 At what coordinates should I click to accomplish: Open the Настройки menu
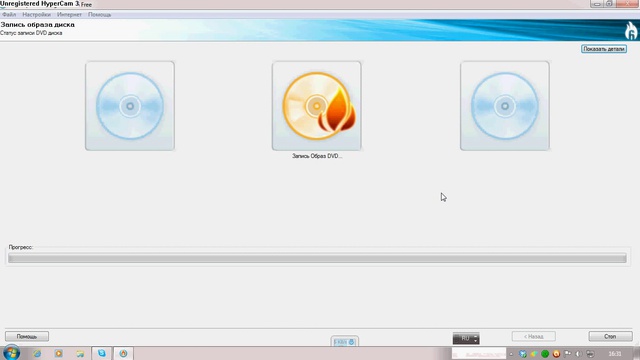click(x=36, y=15)
